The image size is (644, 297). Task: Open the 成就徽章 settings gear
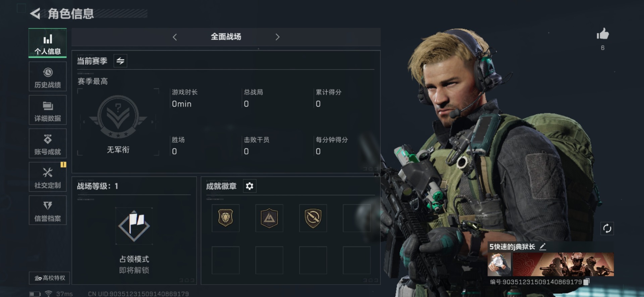click(250, 186)
